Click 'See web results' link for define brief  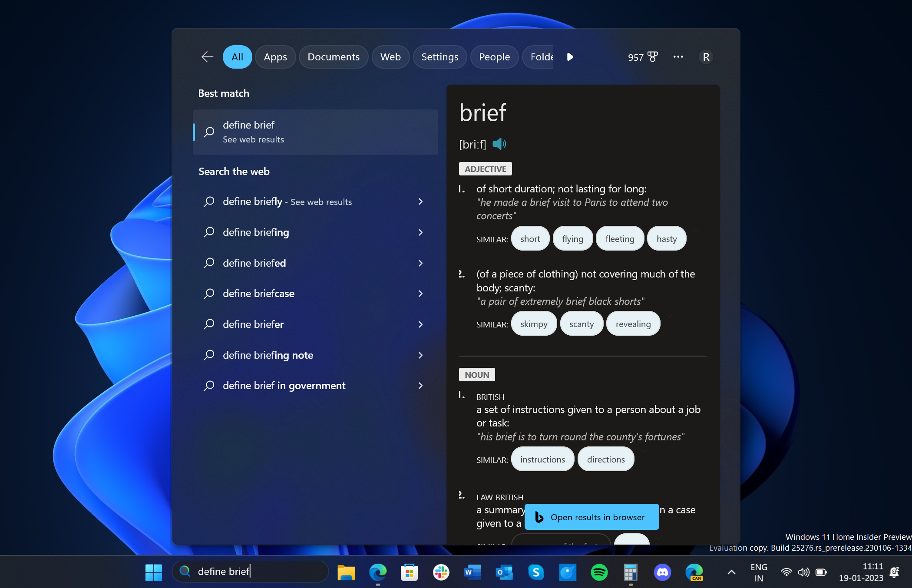click(253, 139)
